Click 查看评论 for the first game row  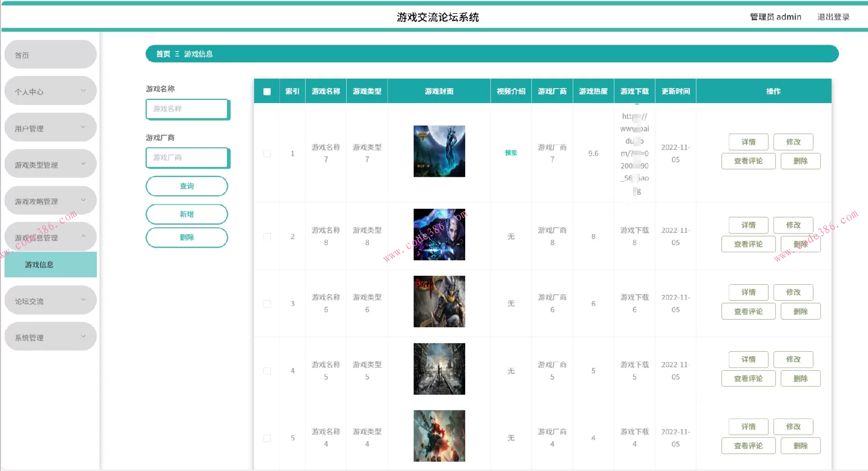(x=748, y=161)
